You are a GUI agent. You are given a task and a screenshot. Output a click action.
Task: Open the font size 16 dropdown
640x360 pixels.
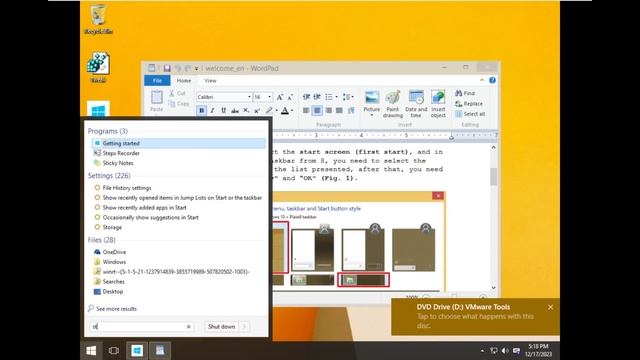click(x=269, y=97)
